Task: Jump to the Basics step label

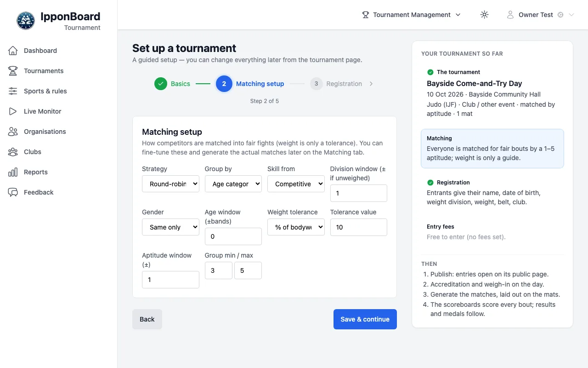Action: 181,84
